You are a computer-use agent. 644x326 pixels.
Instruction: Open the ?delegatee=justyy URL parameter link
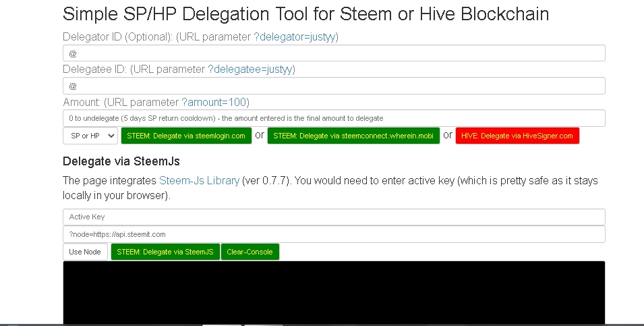[x=250, y=70]
